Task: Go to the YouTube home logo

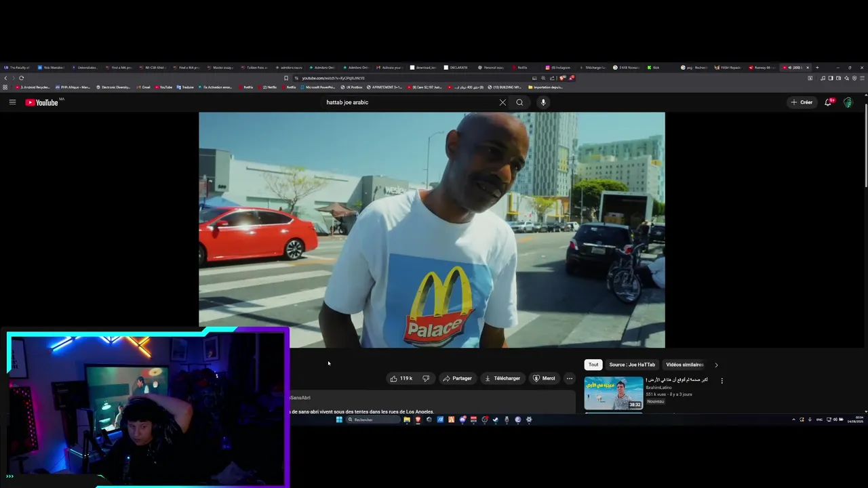Action: click(42, 102)
